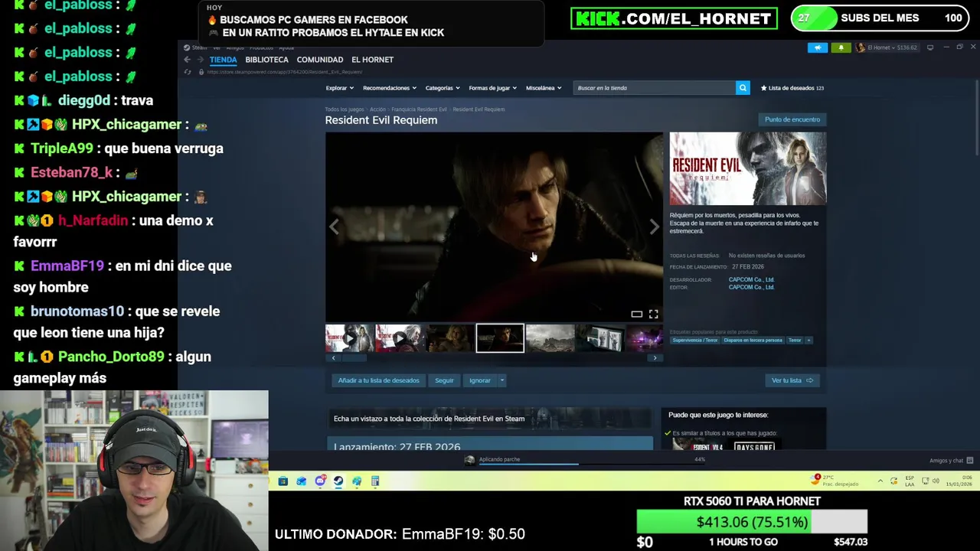Add a tag with the plus button

[x=808, y=340]
